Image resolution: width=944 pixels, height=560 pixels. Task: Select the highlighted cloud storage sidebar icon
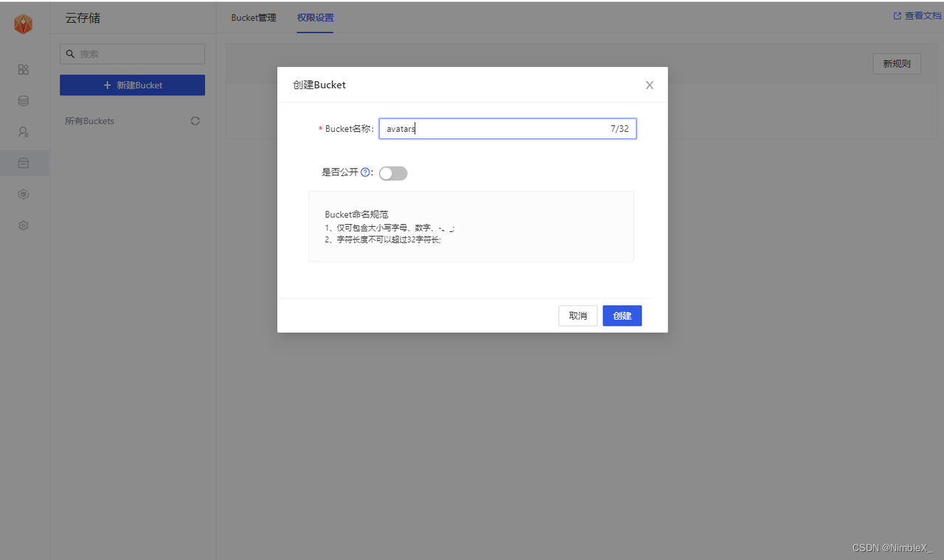coord(23,163)
